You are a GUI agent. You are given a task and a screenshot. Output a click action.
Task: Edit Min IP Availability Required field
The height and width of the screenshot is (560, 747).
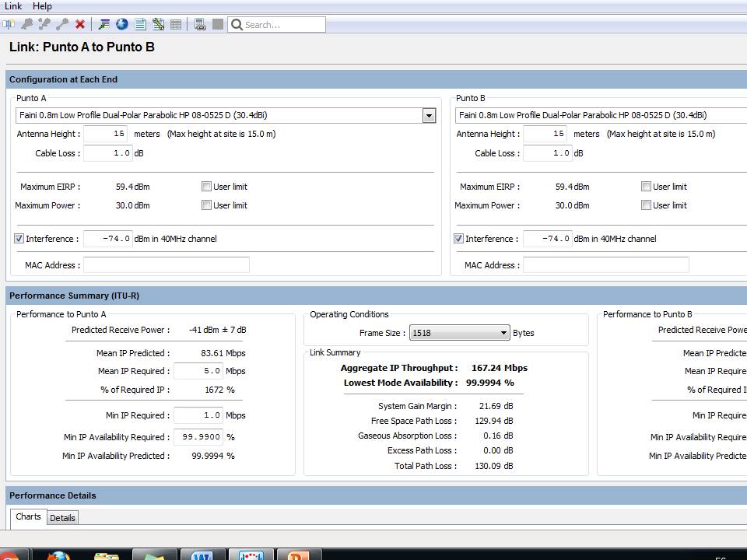pos(198,436)
